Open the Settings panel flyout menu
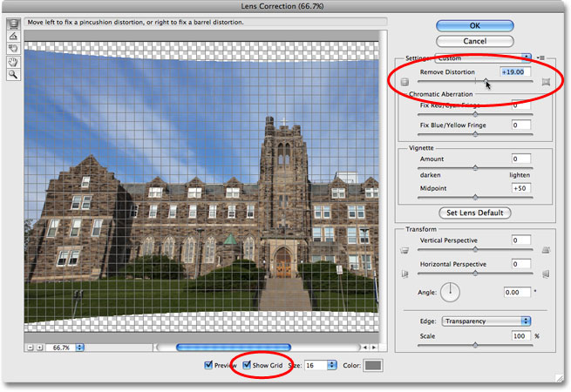Screen dimensions: 571x392 540,57
